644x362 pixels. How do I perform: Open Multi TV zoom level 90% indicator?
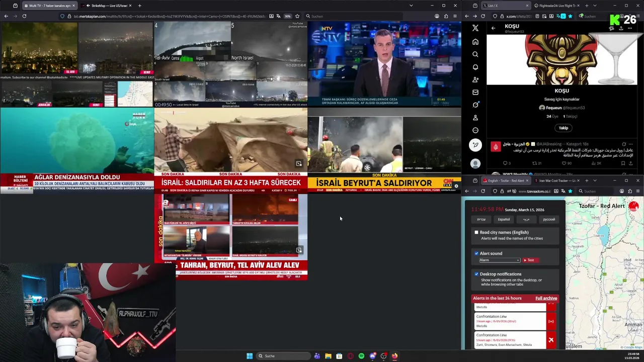pos(288,16)
